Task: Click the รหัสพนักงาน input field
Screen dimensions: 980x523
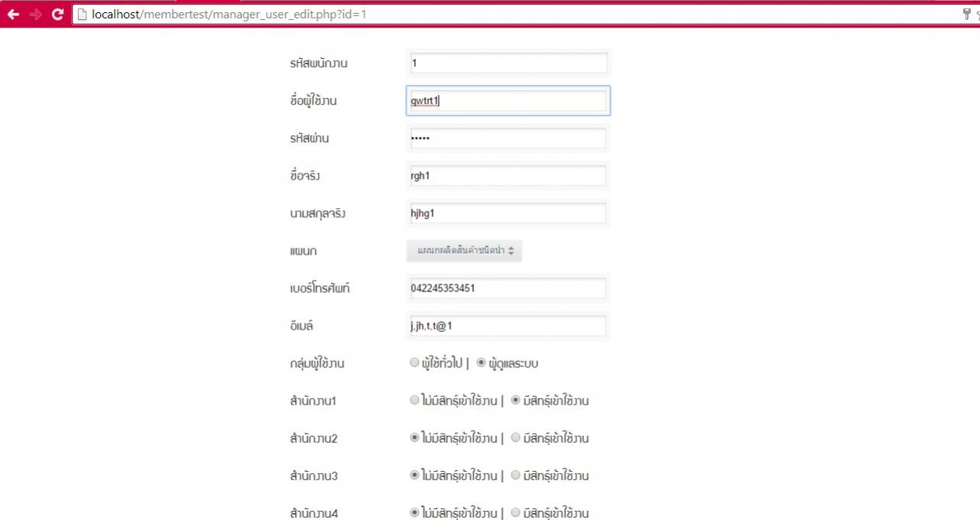Action: click(508, 63)
